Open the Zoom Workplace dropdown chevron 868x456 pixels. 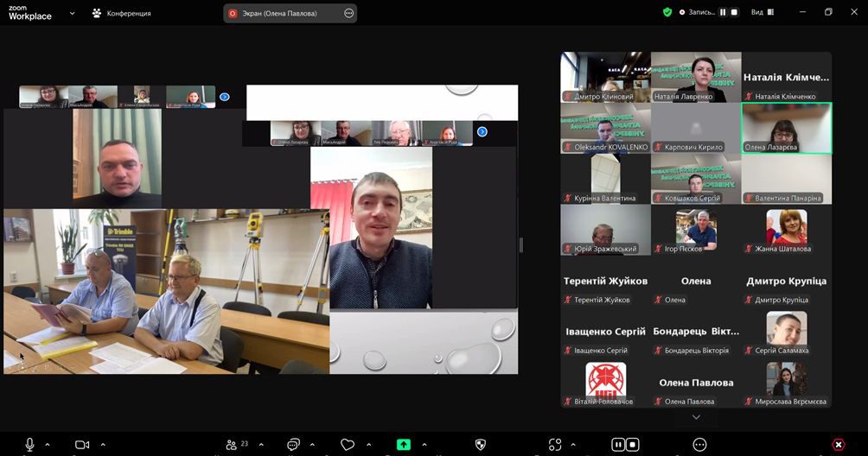72,14
